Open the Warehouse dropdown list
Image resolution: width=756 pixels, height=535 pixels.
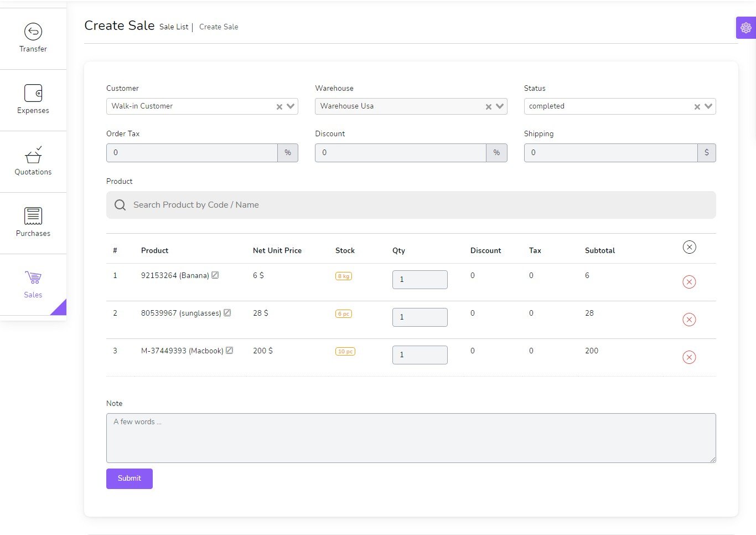pos(500,106)
